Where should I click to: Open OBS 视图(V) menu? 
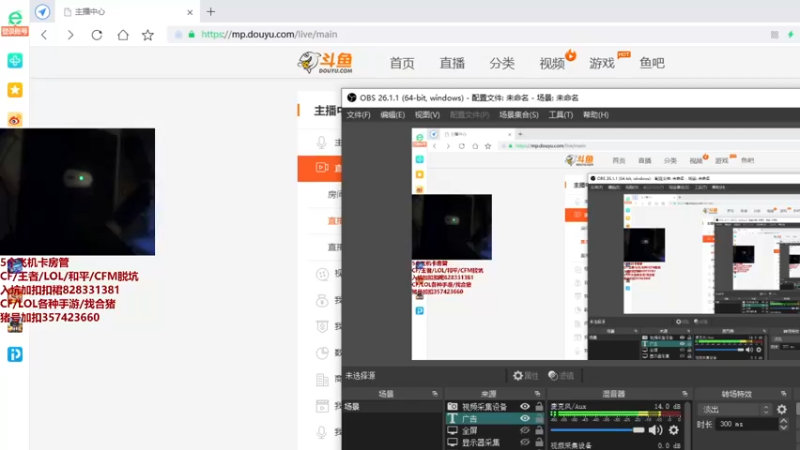pyautogui.click(x=427, y=115)
